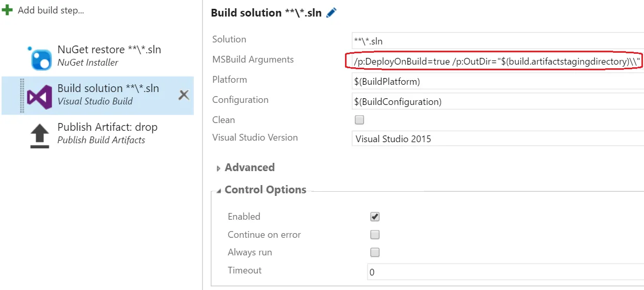Screen dimensions: 644x290
Task: Click the Publish Build Artifacts upload icon
Action: coord(40,135)
